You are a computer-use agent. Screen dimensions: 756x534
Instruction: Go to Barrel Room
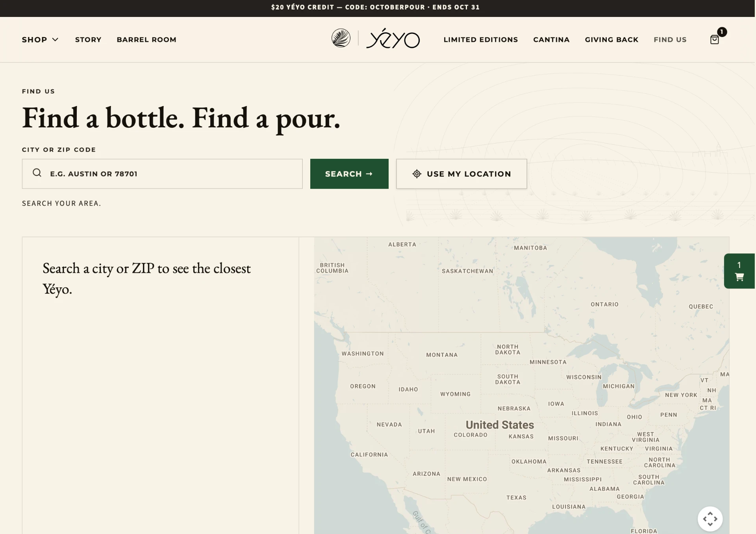pos(146,39)
